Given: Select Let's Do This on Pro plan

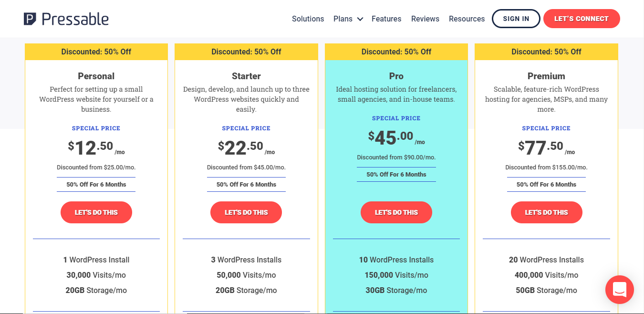Looking at the screenshot, I should coord(396,212).
